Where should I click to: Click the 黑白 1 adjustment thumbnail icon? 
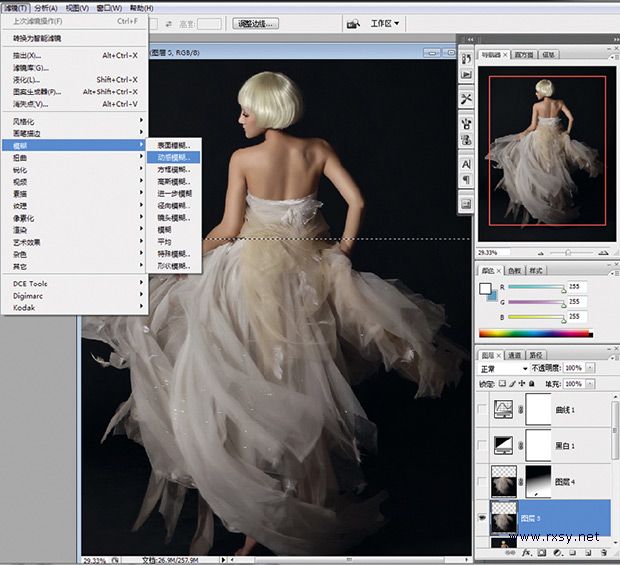point(503,445)
